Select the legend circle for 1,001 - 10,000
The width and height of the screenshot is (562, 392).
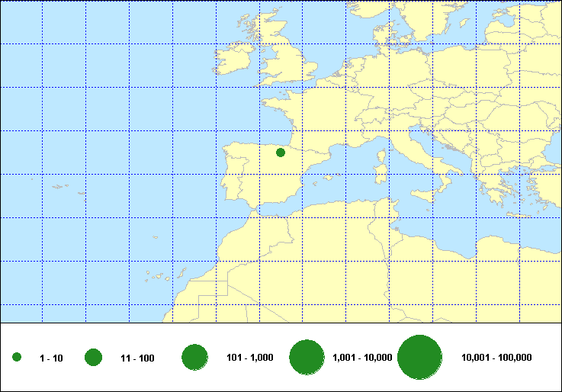click(308, 358)
